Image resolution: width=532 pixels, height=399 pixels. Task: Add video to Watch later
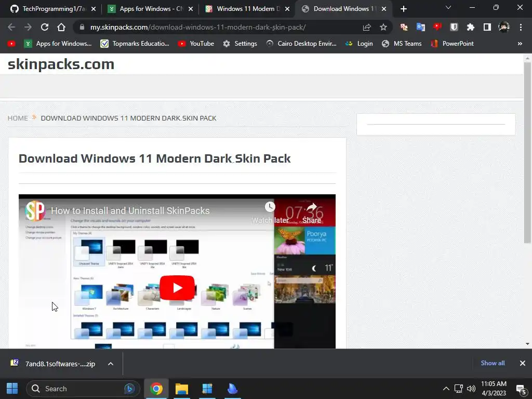270,213
